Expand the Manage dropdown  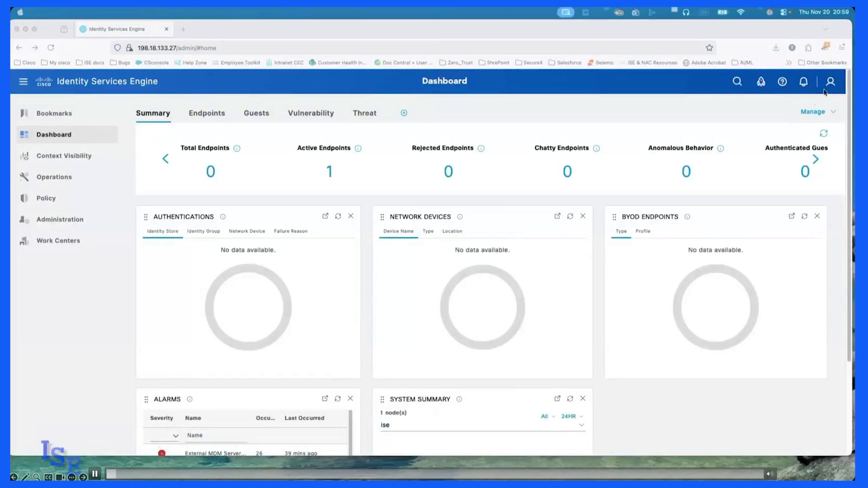point(818,112)
